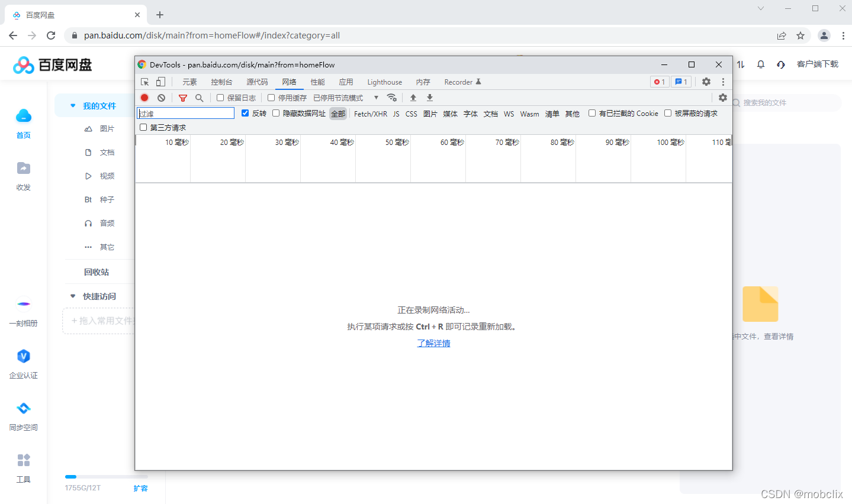Click the DevTools inspect element icon
The width and height of the screenshot is (852, 504).
pos(145,82)
